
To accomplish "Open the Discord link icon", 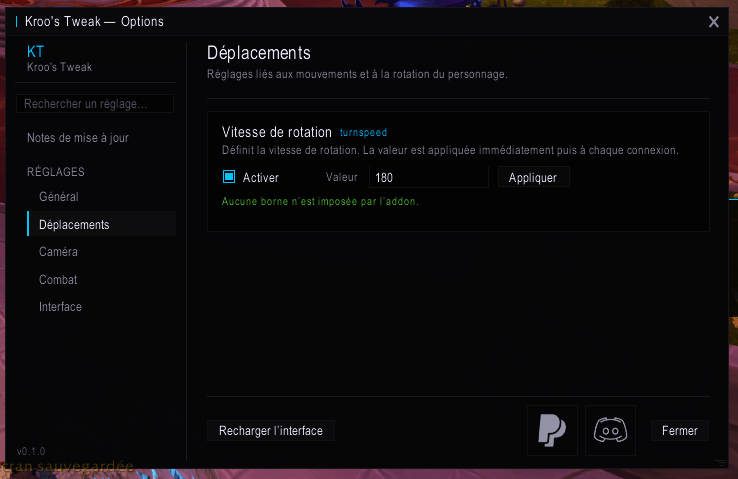I will click(610, 430).
